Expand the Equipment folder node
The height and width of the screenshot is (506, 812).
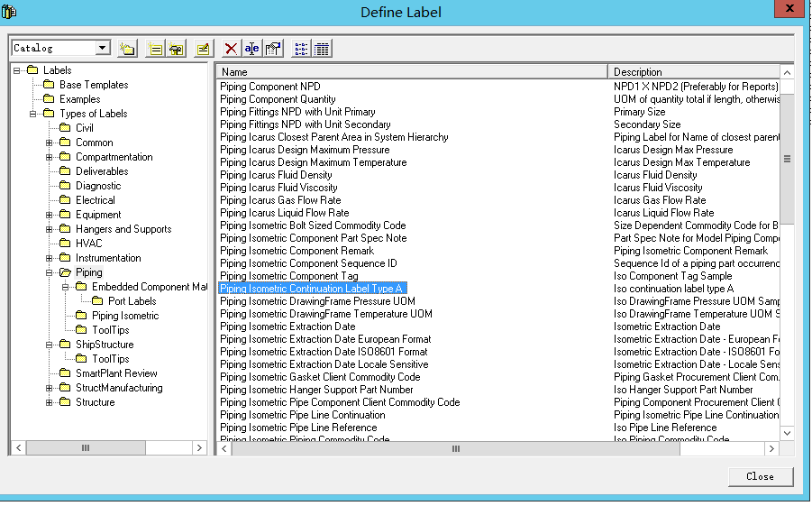click(50, 215)
